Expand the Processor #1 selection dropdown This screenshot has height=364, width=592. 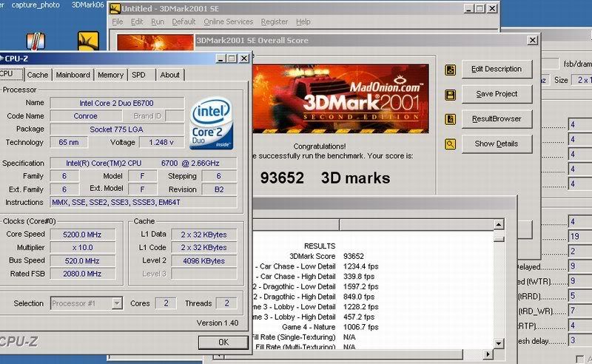click(x=116, y=303)
